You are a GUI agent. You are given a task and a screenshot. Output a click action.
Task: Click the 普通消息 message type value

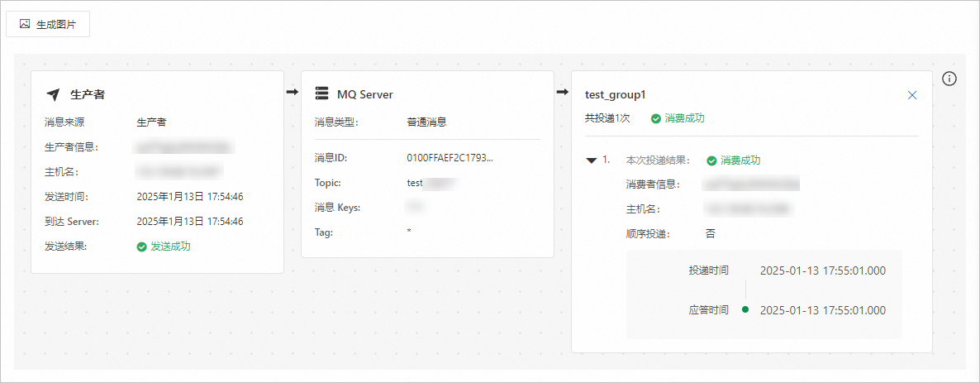(426, 122)
